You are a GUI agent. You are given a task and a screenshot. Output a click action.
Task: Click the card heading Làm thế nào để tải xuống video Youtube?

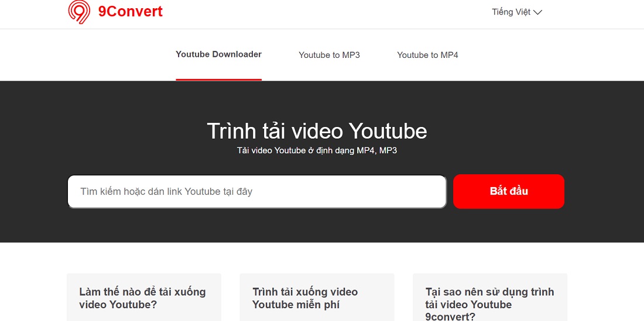point(142,298)
